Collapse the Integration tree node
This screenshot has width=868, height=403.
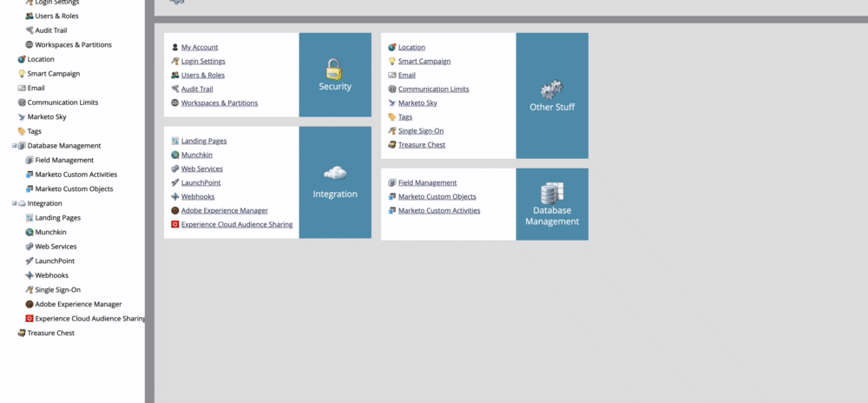click(15, 203)
